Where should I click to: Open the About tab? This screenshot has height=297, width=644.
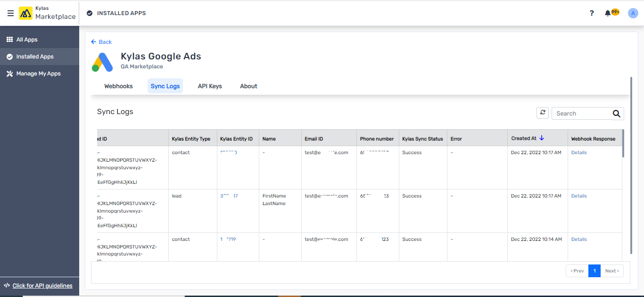point(248,86)
